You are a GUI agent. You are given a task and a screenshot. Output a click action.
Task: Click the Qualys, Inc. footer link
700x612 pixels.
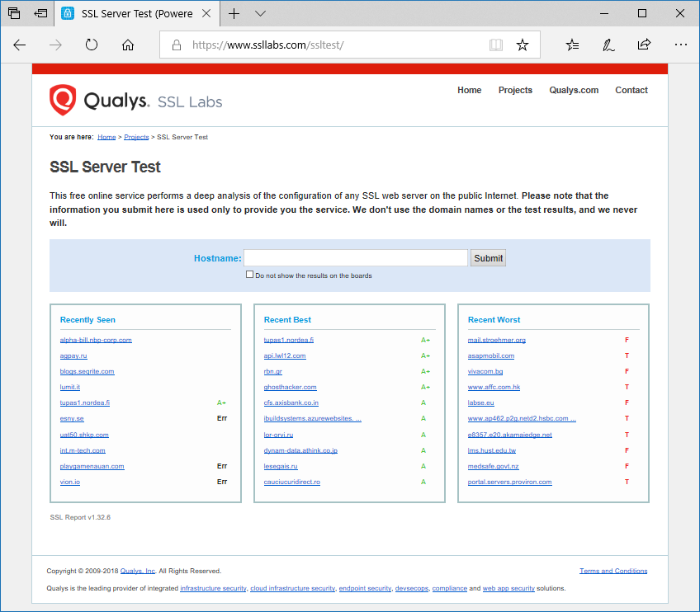coord(138,571)
